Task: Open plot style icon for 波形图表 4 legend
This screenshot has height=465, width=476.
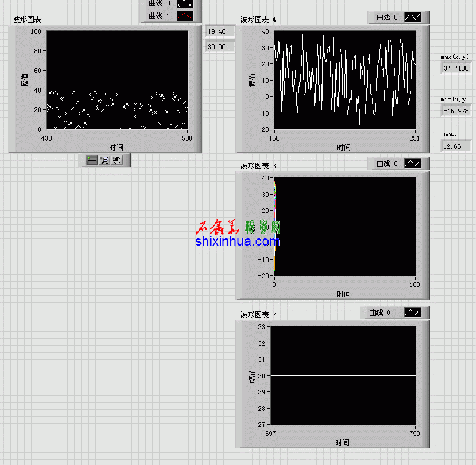Action: click(413, 17)
